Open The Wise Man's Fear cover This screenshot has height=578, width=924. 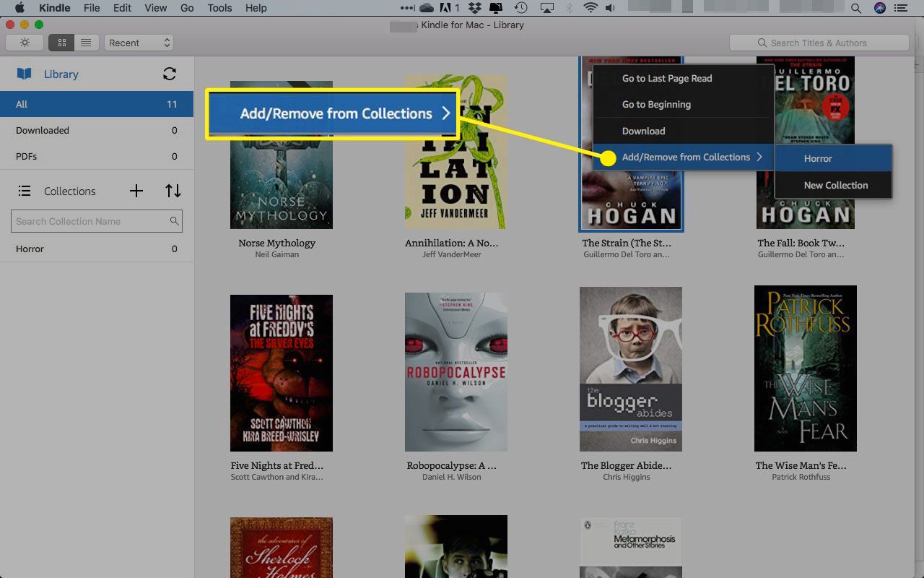pyautogui.click(x=806, y=368)
